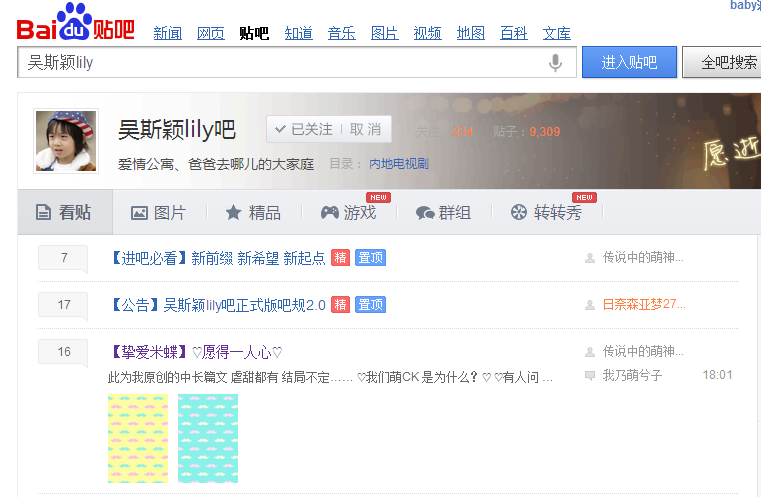Click the Baidu Tieba logo
This screenshot has width=761, height=497.
(x=75, y=22)
